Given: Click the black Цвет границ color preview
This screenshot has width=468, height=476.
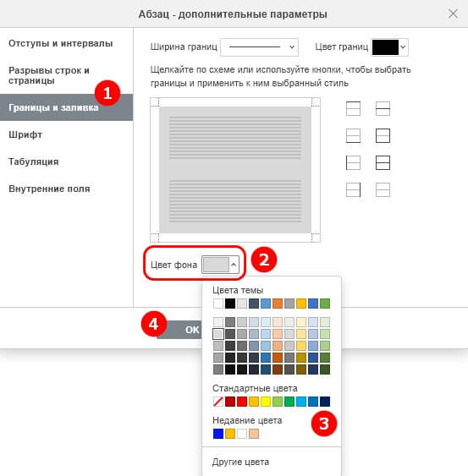Looking at the screenshot, I should pyautogui.click(x=385, y=47).
